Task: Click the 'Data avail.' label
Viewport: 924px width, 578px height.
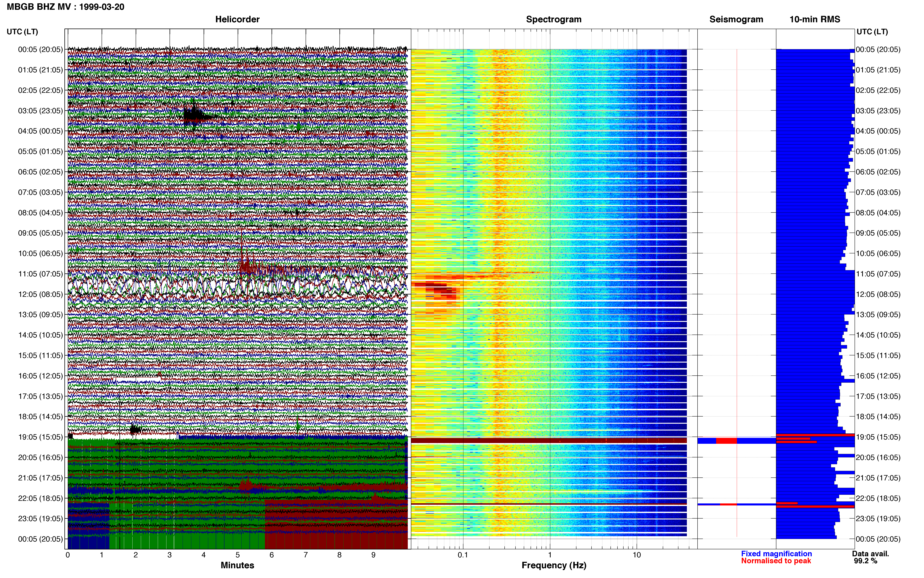Action: 870,554
